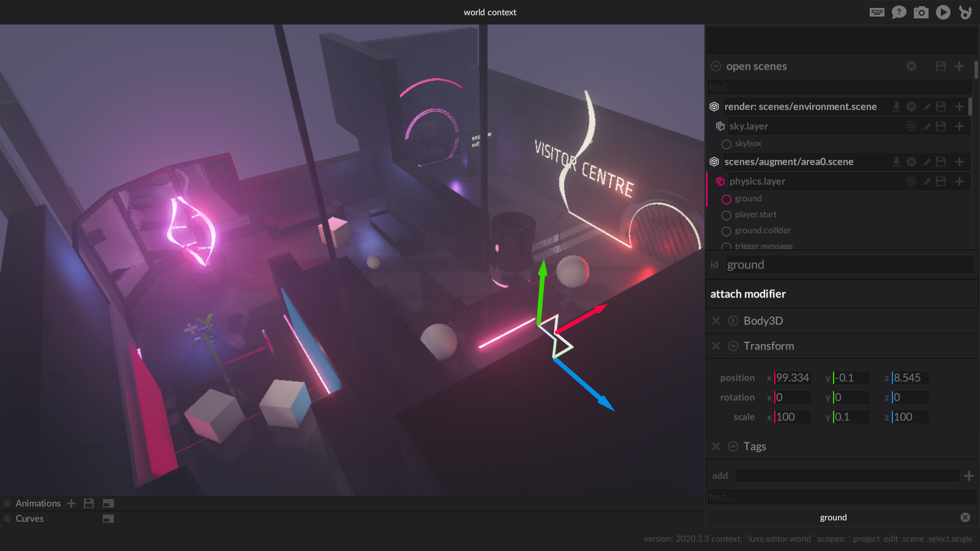Add a layer to environment.scene

959,107
